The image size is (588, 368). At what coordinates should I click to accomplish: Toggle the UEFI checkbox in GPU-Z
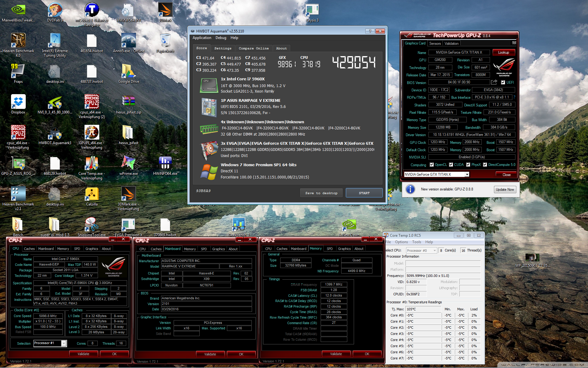[503, 82]
